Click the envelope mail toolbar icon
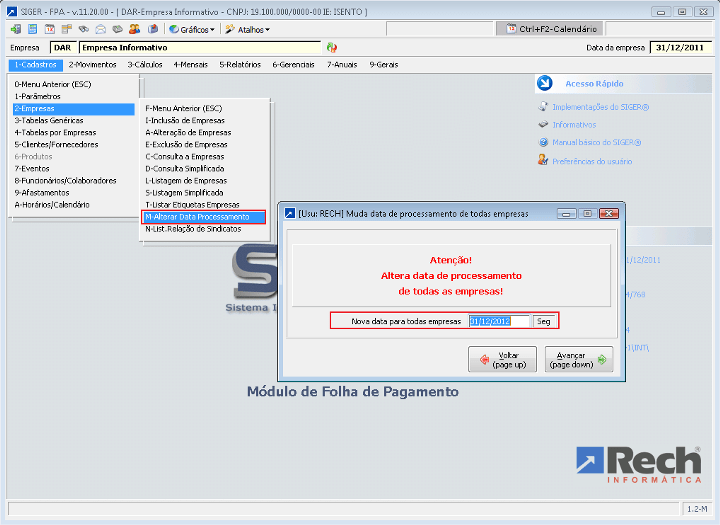Screen dimensions: 720x525 tap(101, 29)
